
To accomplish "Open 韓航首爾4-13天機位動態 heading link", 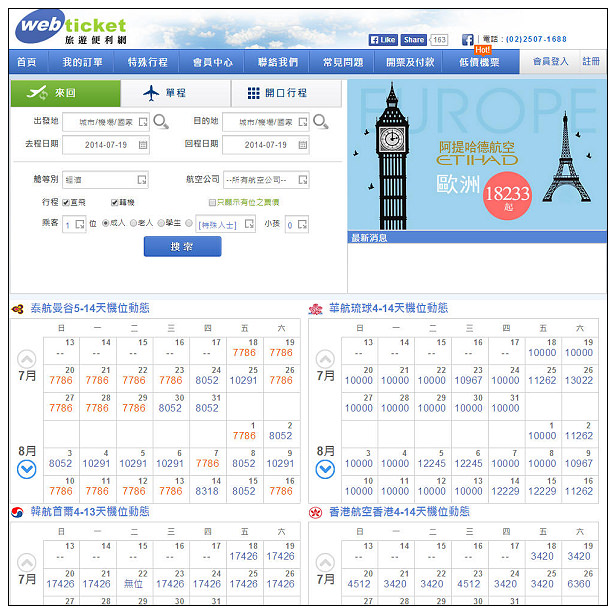I will coord(90,511).
